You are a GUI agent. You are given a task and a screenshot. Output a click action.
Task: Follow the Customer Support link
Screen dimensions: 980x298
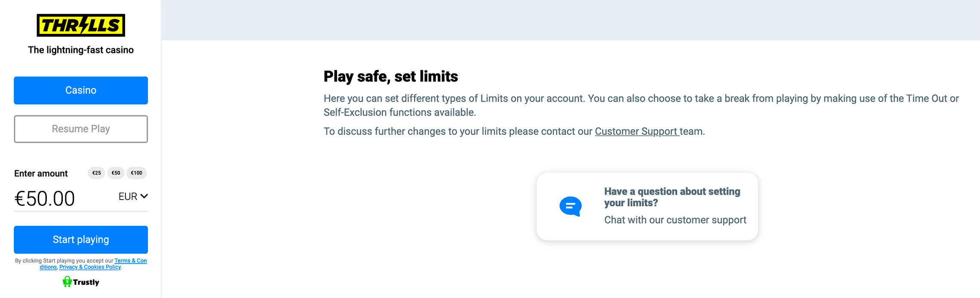(636, 131)
